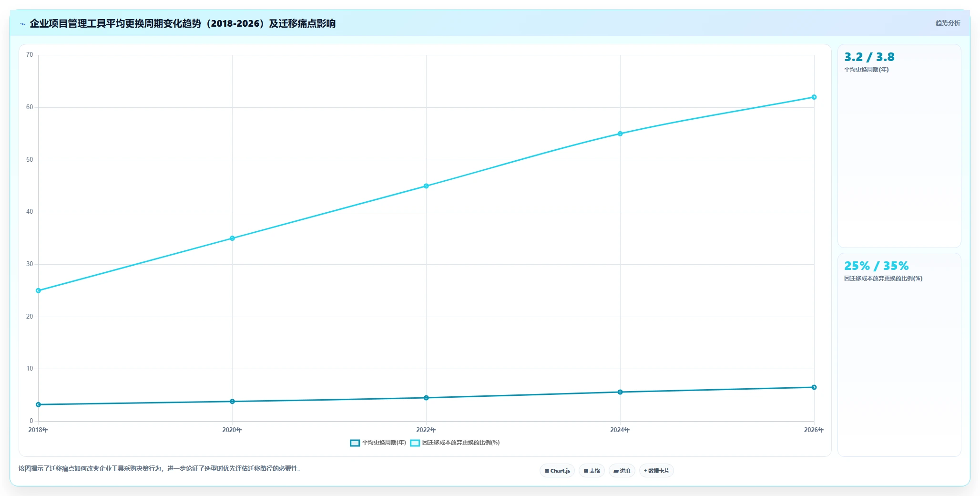
Task: Select the 2018年 point on the 因迁移成本放弃更换的比例 line
Action: pos(39,290)
